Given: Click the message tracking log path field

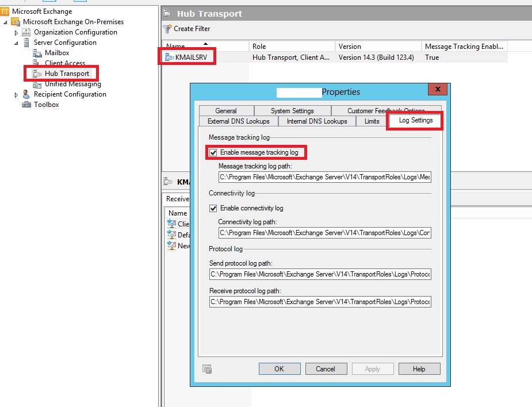Looking at the screenshot, I should click(325, 177).
